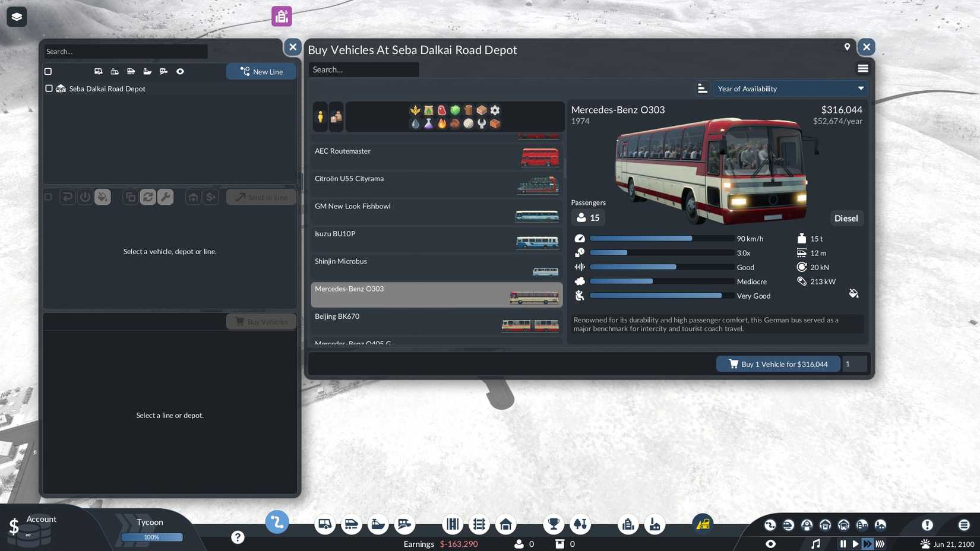Open the aircraft construction menu in bottom bar
980x551 pixels.
[404, 524]
